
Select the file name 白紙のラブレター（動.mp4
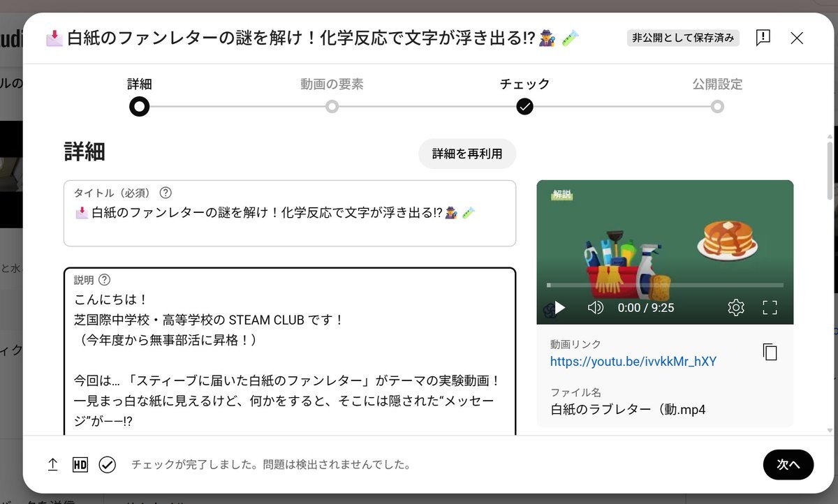628,410
